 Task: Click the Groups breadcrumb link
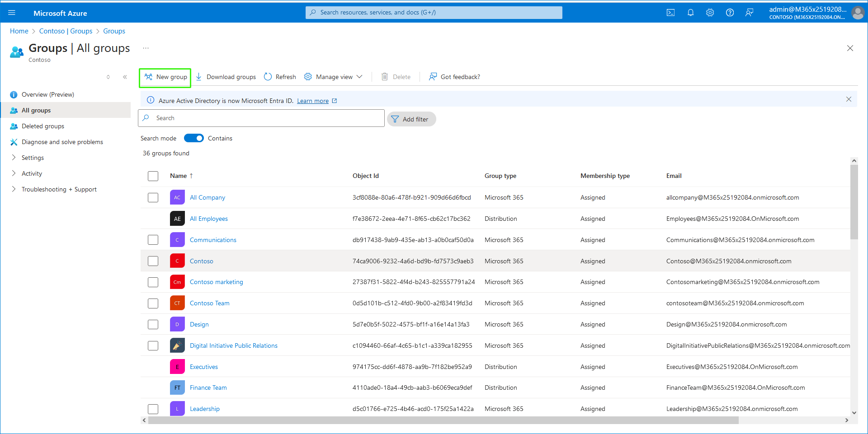(x=114, y=31)
